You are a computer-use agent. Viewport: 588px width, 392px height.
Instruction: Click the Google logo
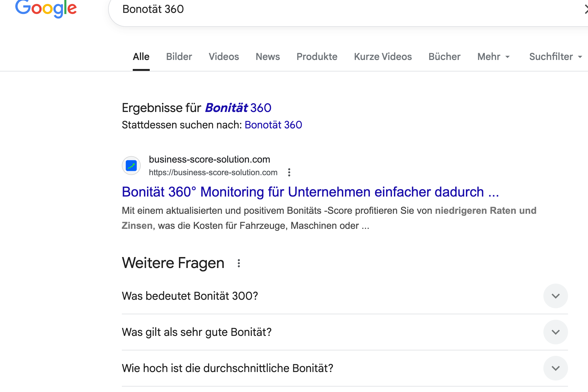pos(46,9)
